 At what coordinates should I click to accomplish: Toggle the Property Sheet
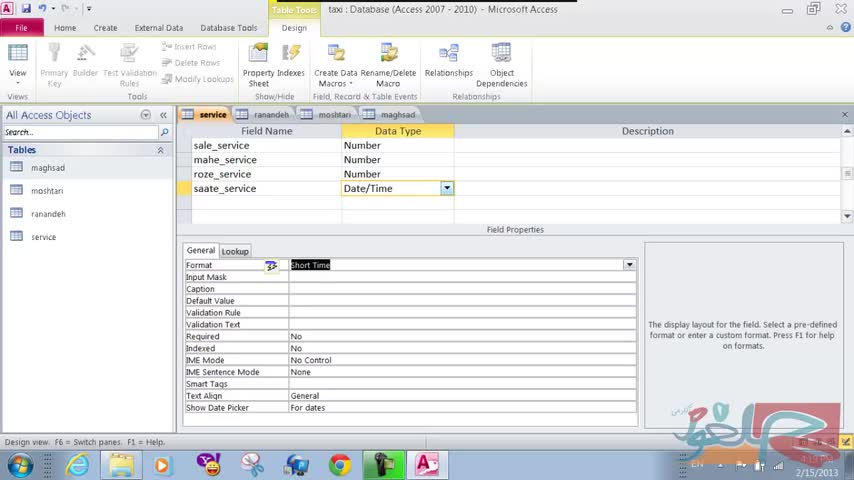[x=258, y=64]
